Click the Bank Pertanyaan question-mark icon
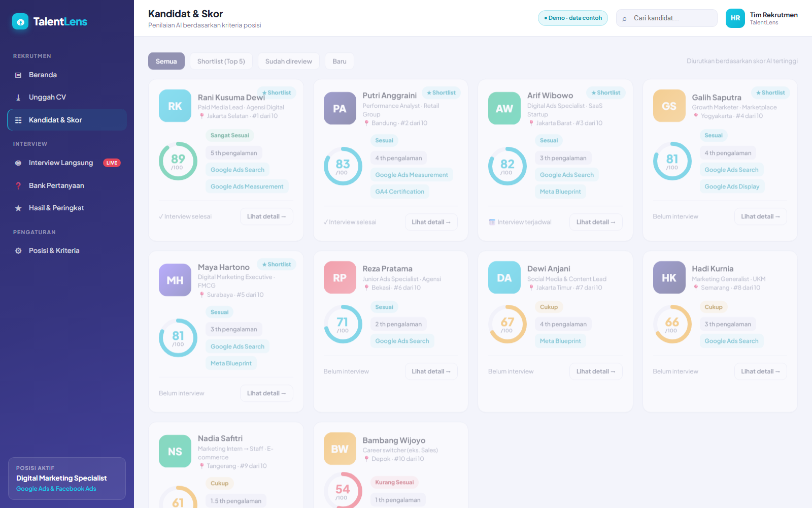Viewport: 812px width, 508px height. click(18, 185)
